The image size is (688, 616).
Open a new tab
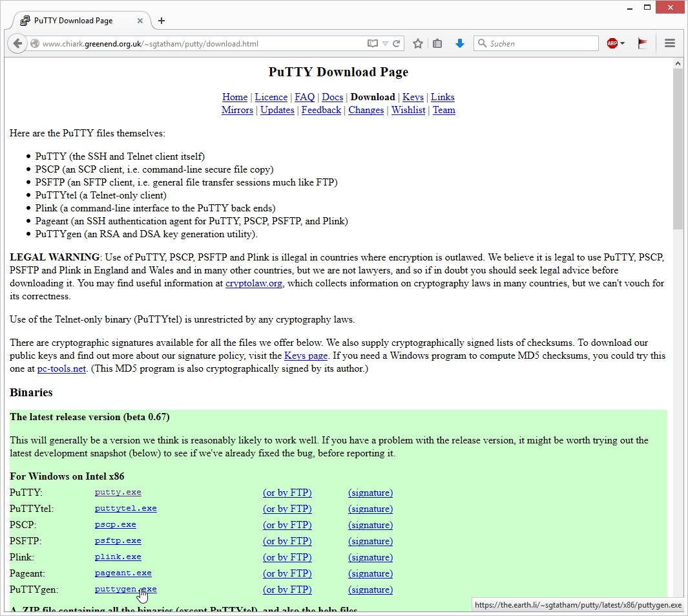pos(162,21)
